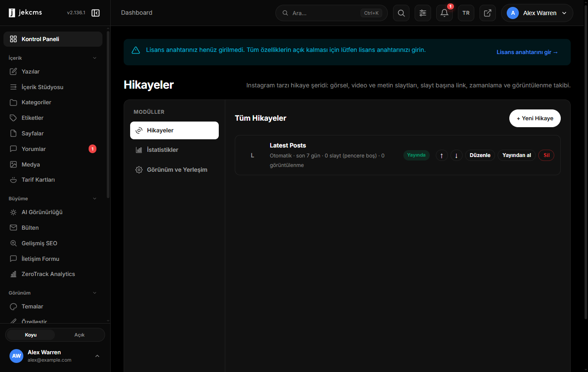Screen dimensions: 588x372
Task: Collapse the sidebar with the panel icon
Action: tap(96, 13)
